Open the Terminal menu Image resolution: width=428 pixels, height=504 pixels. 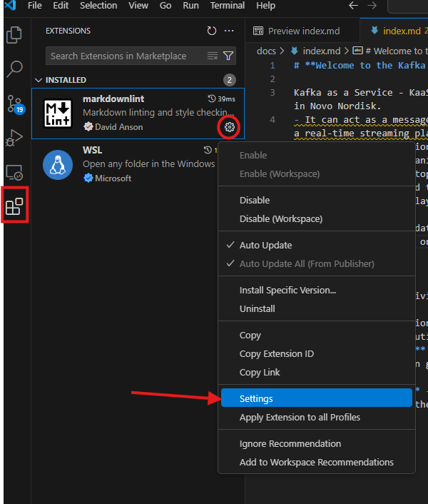(228, 6)
